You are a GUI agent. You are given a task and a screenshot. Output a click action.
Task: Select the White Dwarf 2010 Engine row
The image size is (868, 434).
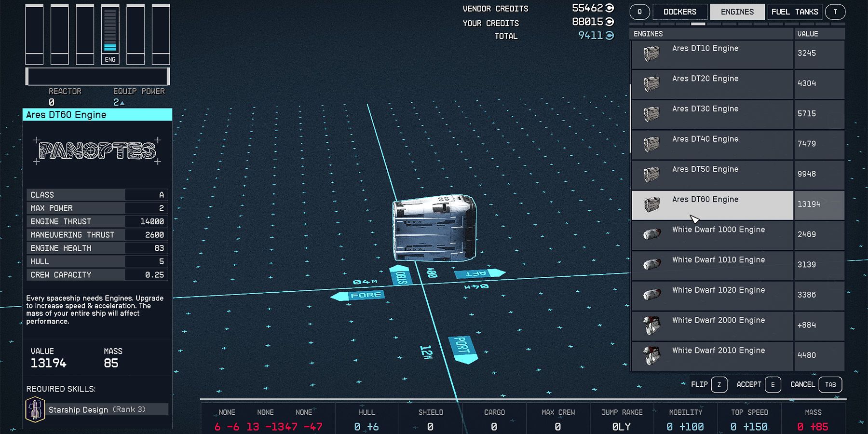click(x=738, y=356)
